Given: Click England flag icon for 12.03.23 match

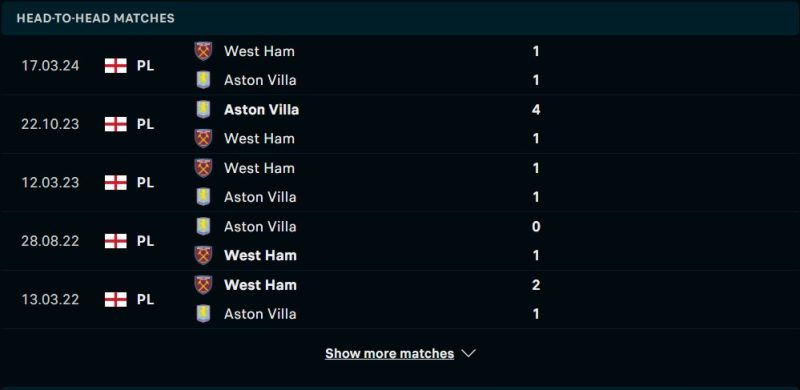Looking at the screenshot, I should point(116,183).
